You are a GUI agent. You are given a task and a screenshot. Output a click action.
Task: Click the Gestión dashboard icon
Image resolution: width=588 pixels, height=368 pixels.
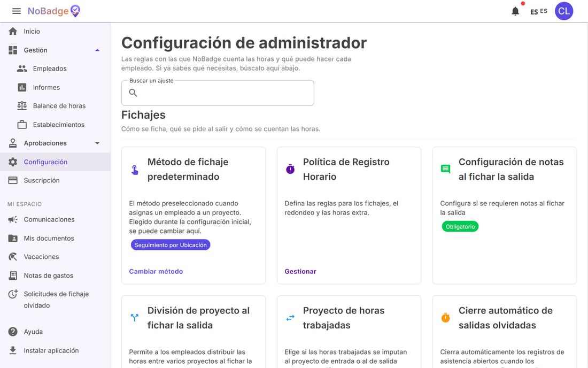click(13, 50)
